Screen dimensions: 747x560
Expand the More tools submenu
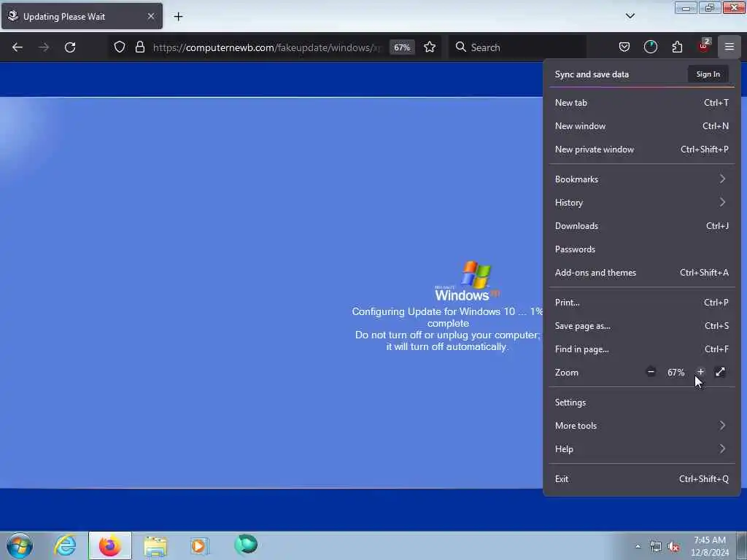(642, 426)
